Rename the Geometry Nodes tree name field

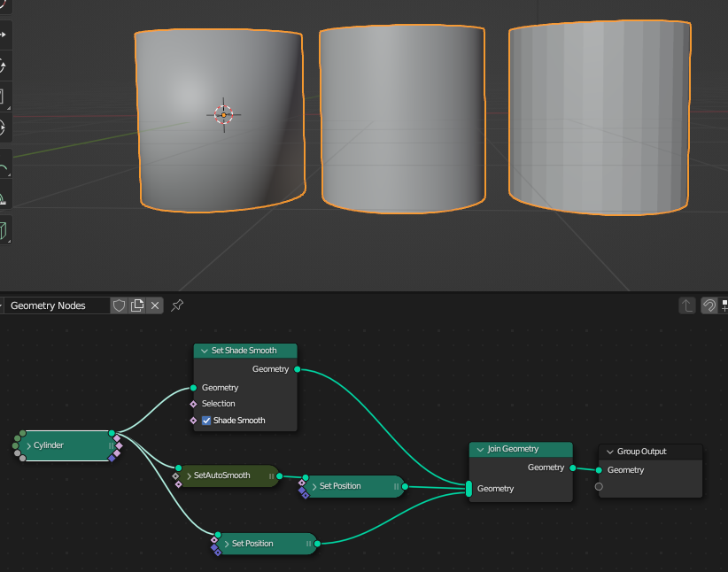pyautogui.click(x=55, y=305)
